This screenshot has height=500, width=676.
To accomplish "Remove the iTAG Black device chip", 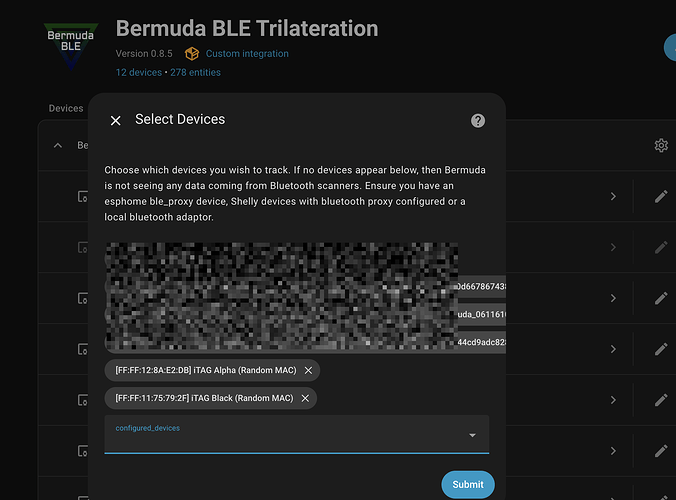I will point(305,398).
